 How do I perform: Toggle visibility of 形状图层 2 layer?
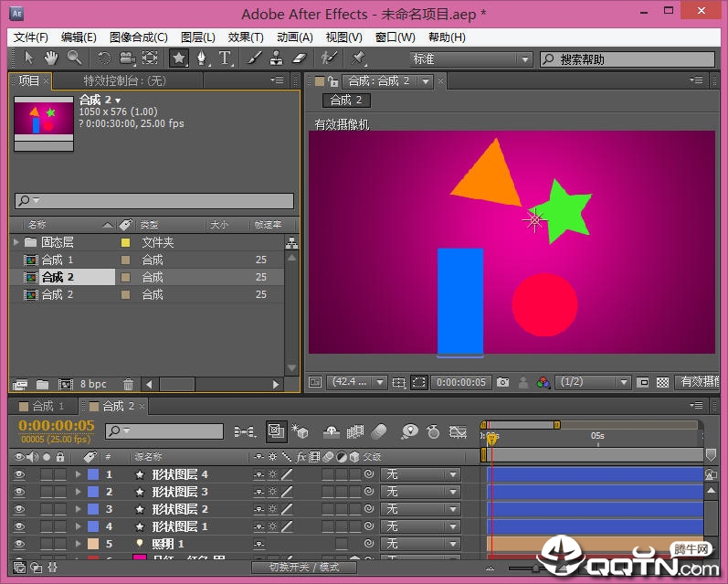18,509
